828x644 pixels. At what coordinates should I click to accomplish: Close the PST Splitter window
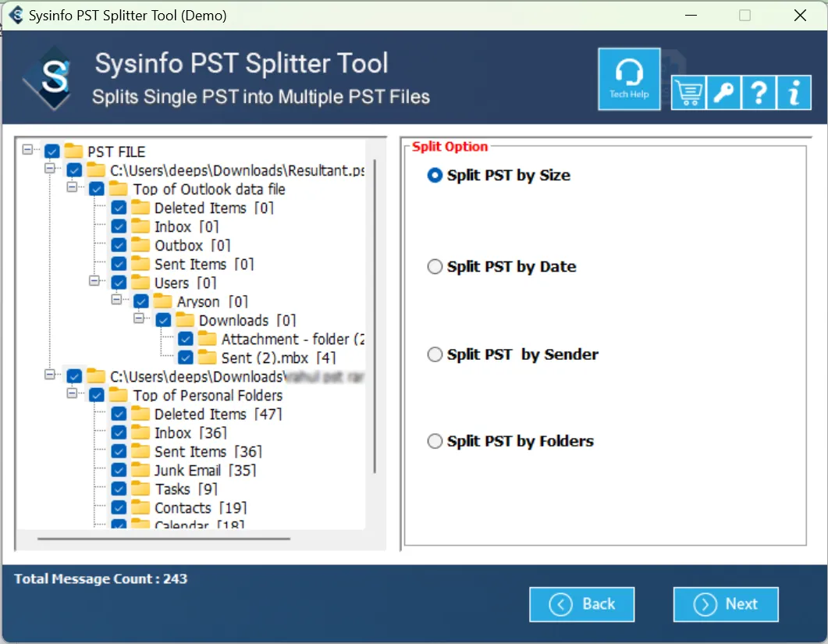point(800,16)
